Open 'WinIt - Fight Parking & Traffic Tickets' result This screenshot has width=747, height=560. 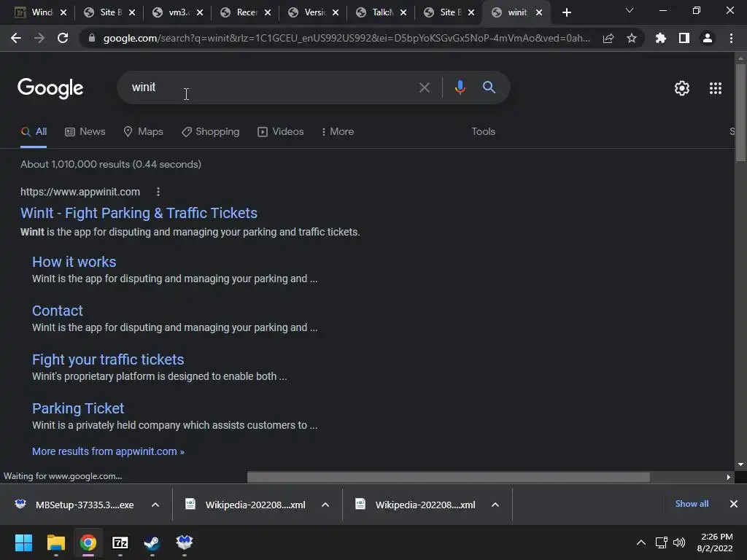[x=139, y=213]
